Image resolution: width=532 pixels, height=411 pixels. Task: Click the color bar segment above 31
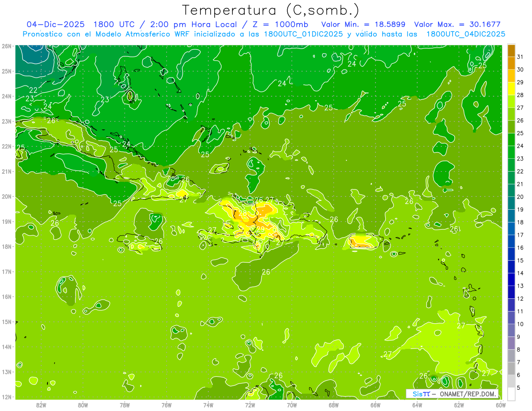[511, 50]
